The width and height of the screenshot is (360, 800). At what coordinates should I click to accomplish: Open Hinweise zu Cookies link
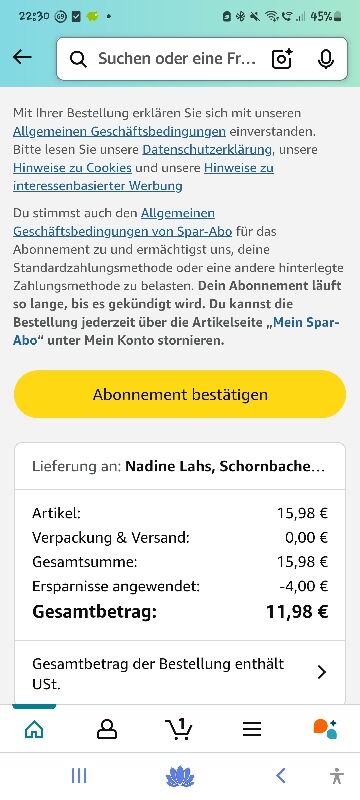(x=72, y=168)
